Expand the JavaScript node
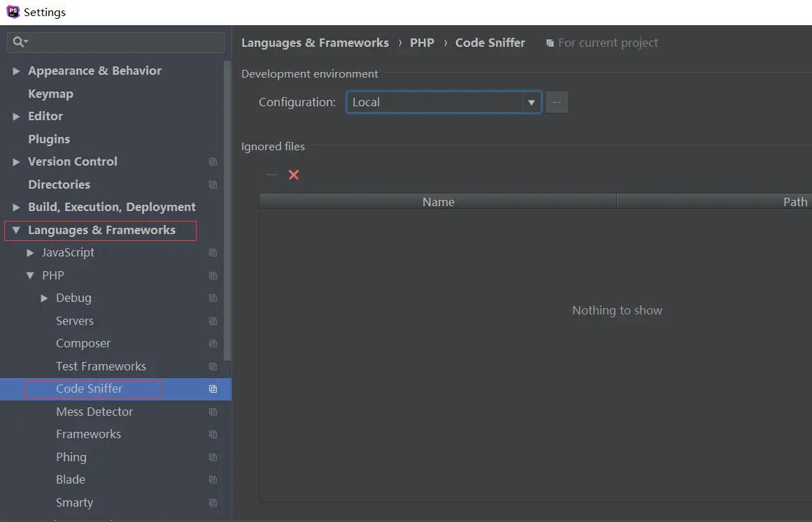Image resolution: width=812 pixels, height=522 pixels. [30, 252]
